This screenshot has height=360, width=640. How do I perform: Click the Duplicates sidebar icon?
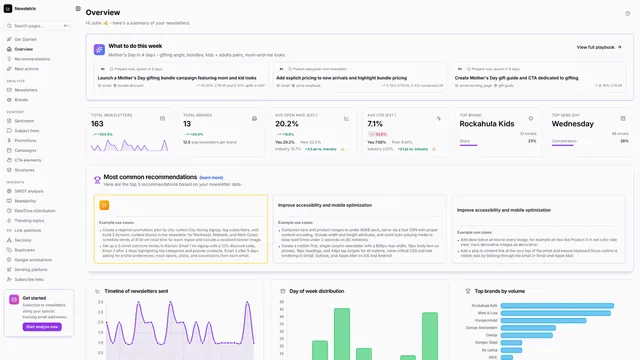pos(9,250)
